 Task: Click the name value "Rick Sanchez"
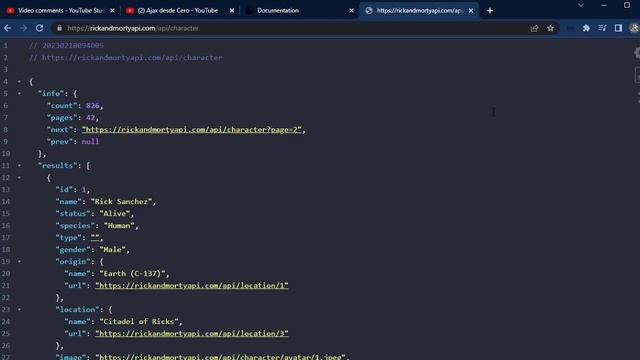[x=121, y=202]
